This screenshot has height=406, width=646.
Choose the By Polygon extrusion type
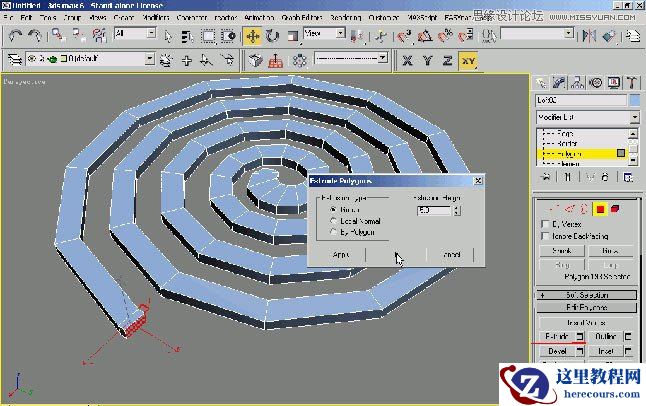click(333, 232)
